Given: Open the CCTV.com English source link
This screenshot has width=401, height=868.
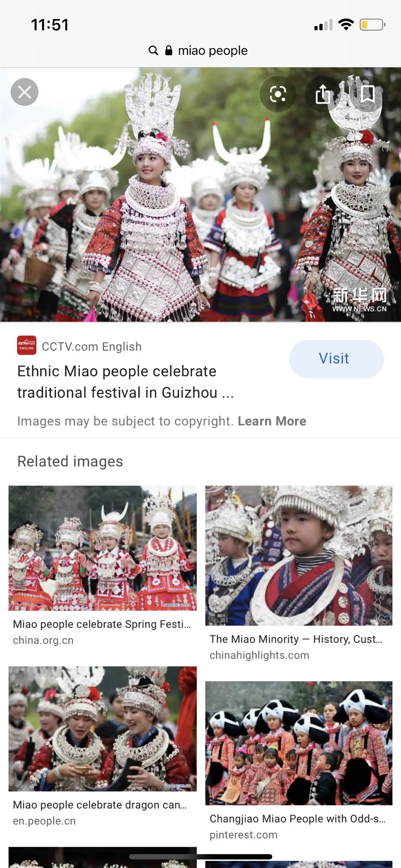Looking at the screenshot, I should pyautogui.click(x=92, y=347).
